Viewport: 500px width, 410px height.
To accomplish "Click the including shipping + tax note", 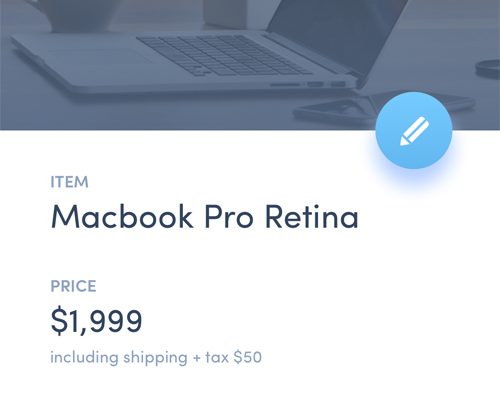I will pos(156,358).
